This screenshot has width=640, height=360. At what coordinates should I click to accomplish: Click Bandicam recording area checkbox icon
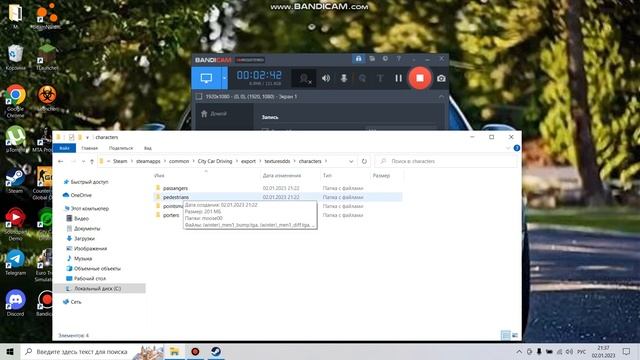tap(199, 97)
